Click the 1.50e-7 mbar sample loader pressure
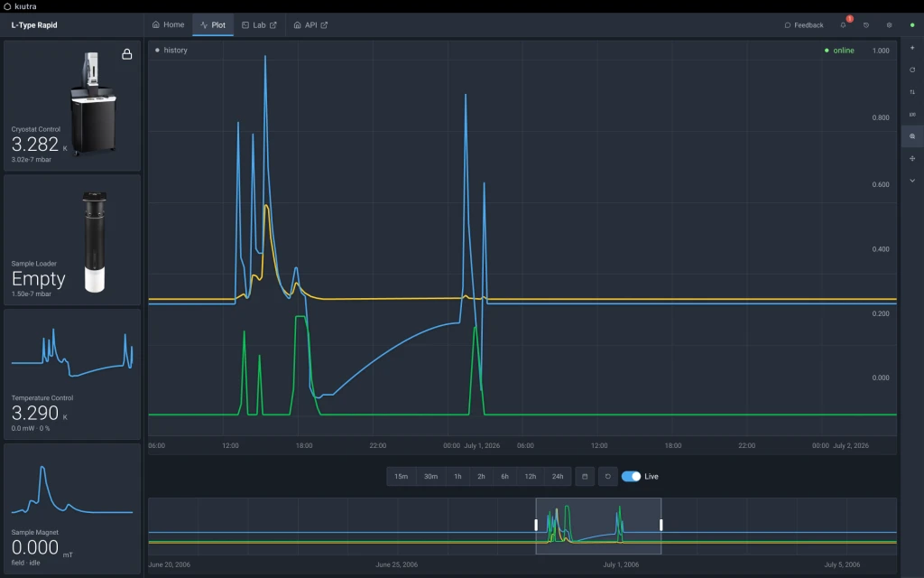 coord(32,294)
